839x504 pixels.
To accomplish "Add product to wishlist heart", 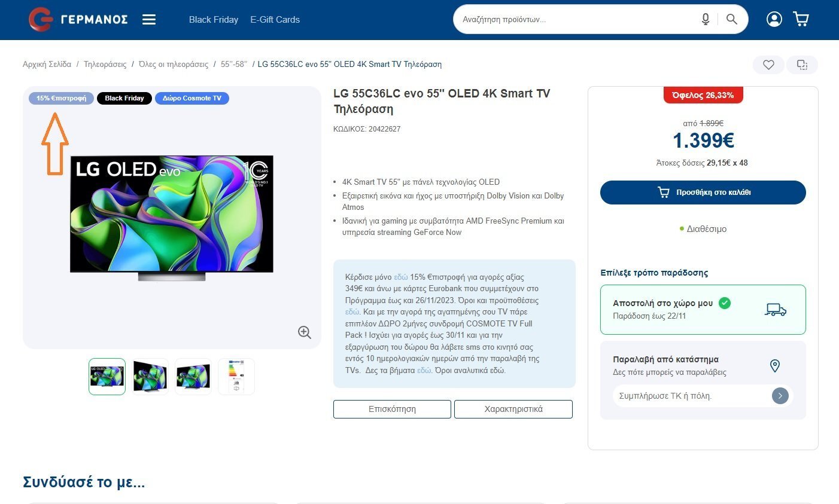I will (x=769, y=65).
